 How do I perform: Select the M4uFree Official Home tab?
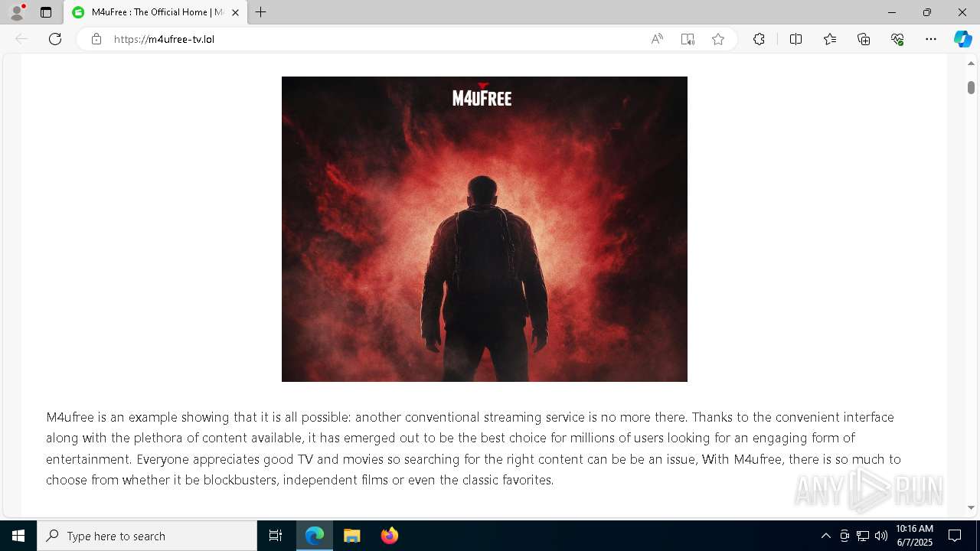click(x=155, y=12)
